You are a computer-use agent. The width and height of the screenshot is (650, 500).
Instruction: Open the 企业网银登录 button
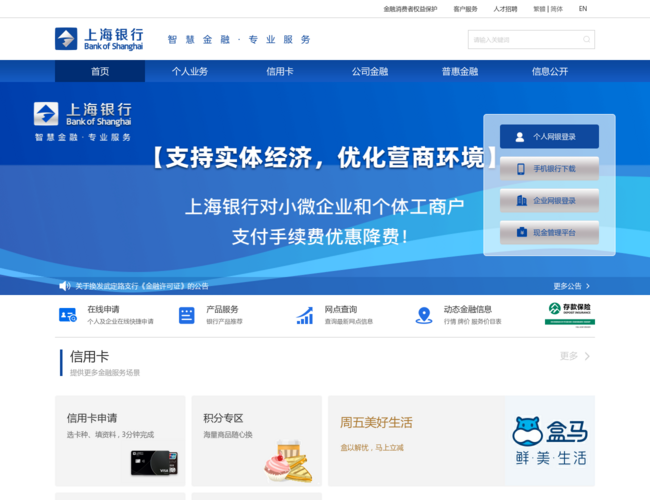[x=549, y=201]
